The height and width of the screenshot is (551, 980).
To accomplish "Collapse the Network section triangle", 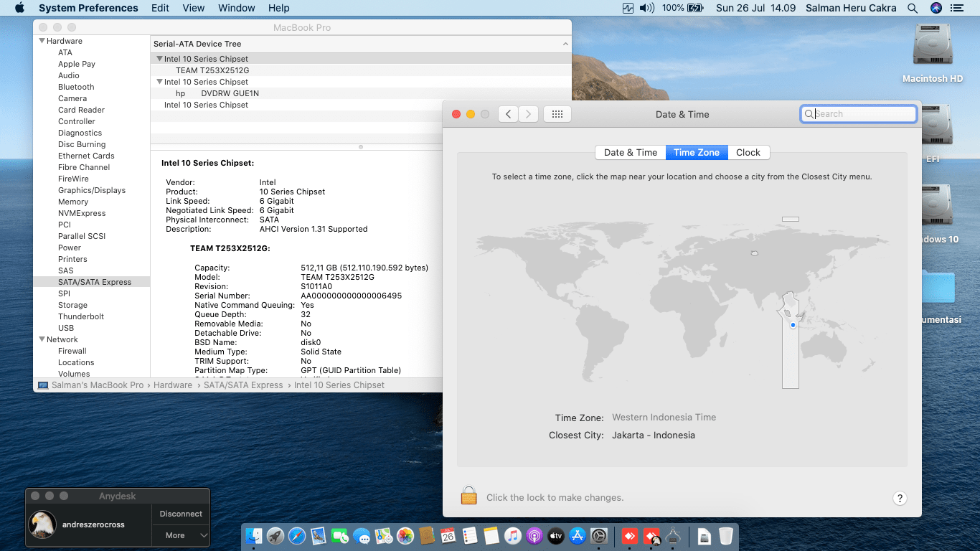I will [42, 339].
